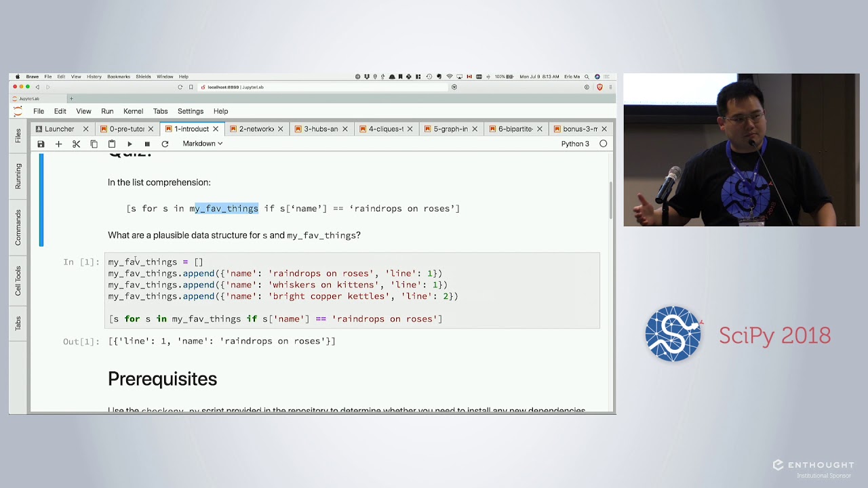The image size is (868, 488).
Task: Close the 4-cliques tab
Action: pyautogui.click(x=410, y=129)
